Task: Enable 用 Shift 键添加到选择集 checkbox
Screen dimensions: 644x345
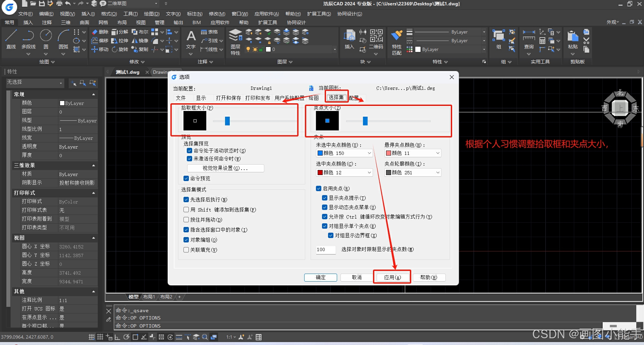Action: (x=186, y=210)
